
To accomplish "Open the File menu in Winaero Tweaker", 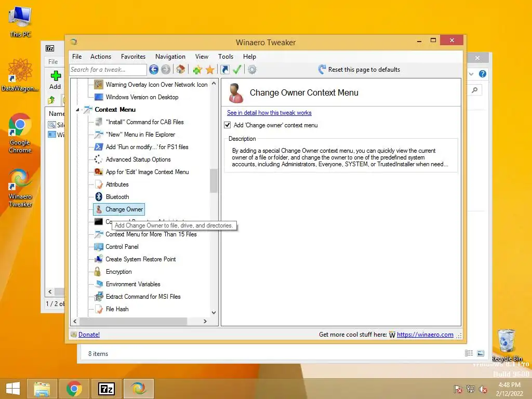I will click(77, 57).
